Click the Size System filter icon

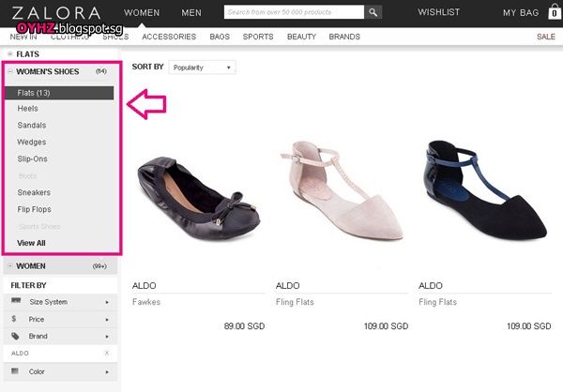pos(16,300)
